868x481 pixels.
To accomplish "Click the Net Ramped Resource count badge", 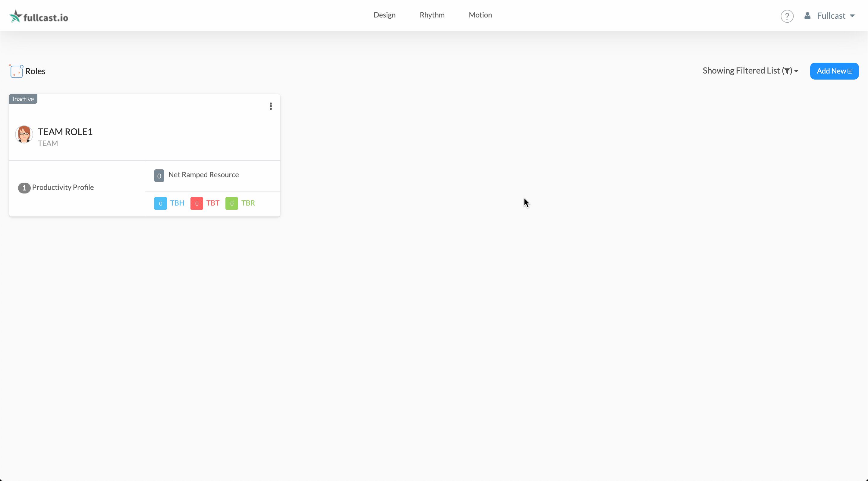I will (159, 175).
